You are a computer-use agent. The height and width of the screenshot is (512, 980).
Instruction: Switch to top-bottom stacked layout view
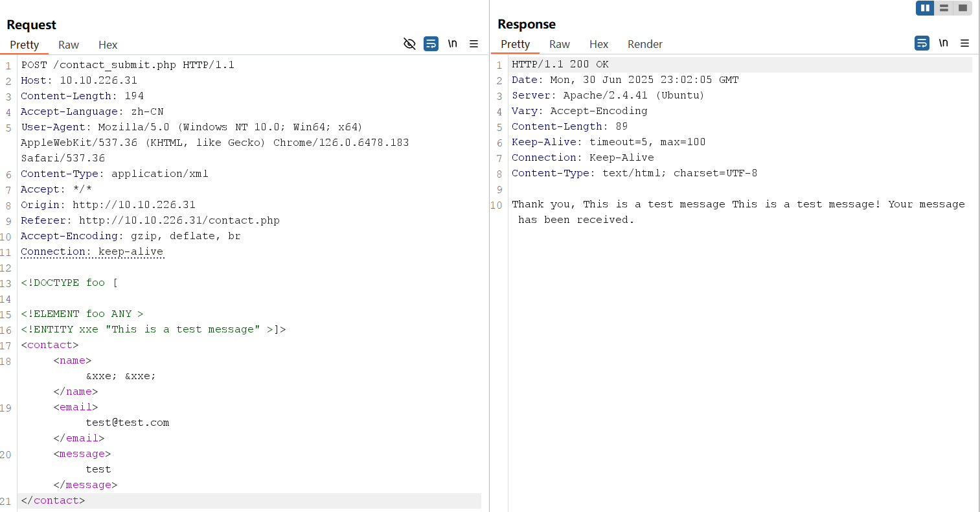click(x=944, y=8)
